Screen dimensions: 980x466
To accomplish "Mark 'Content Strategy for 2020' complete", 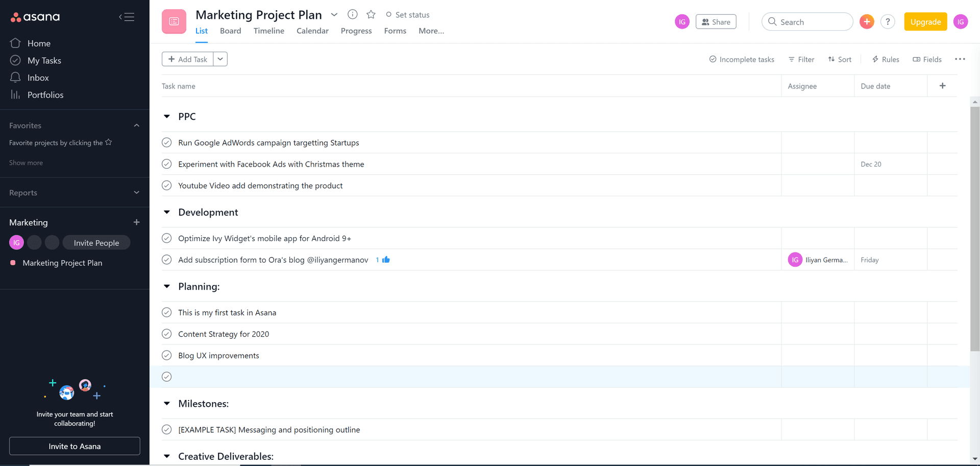I will tap(166, 334).
